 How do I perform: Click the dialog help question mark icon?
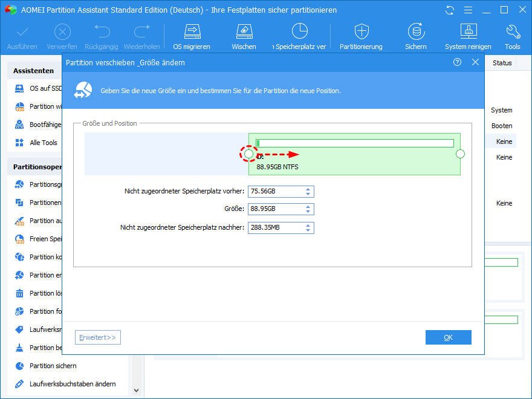(457, 62)
